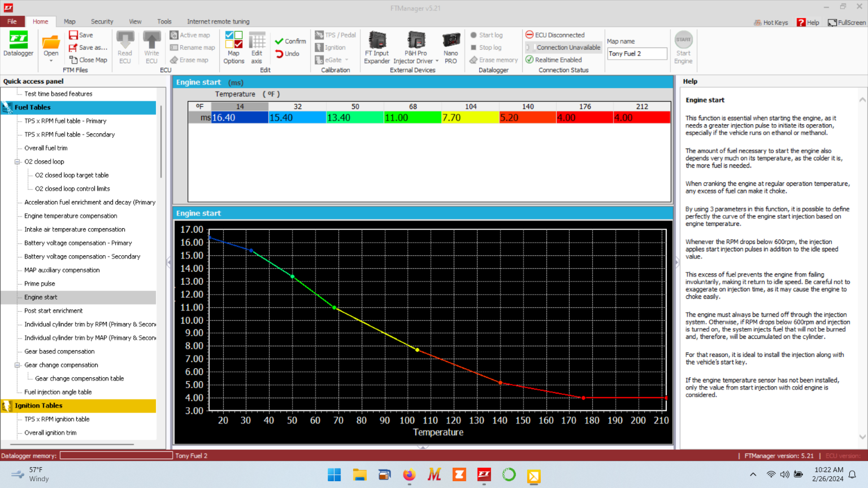Click the Save icon in FTM Files
868x488 pixels.
(x=73, y=35)
